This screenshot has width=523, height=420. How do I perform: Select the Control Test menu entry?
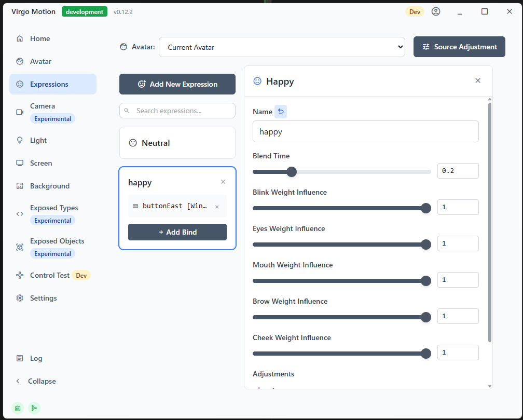coord(50,275)
